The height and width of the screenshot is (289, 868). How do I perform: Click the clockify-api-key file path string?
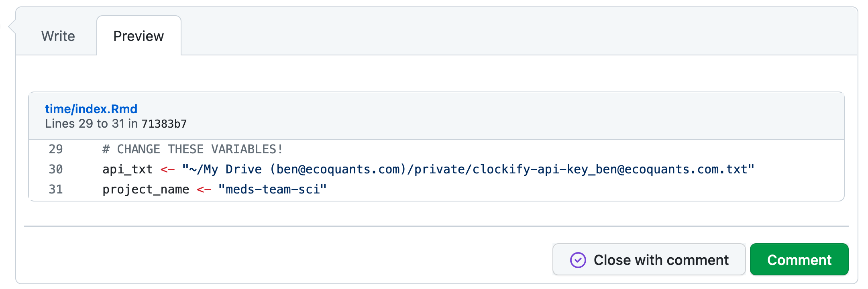coord(468,169)
